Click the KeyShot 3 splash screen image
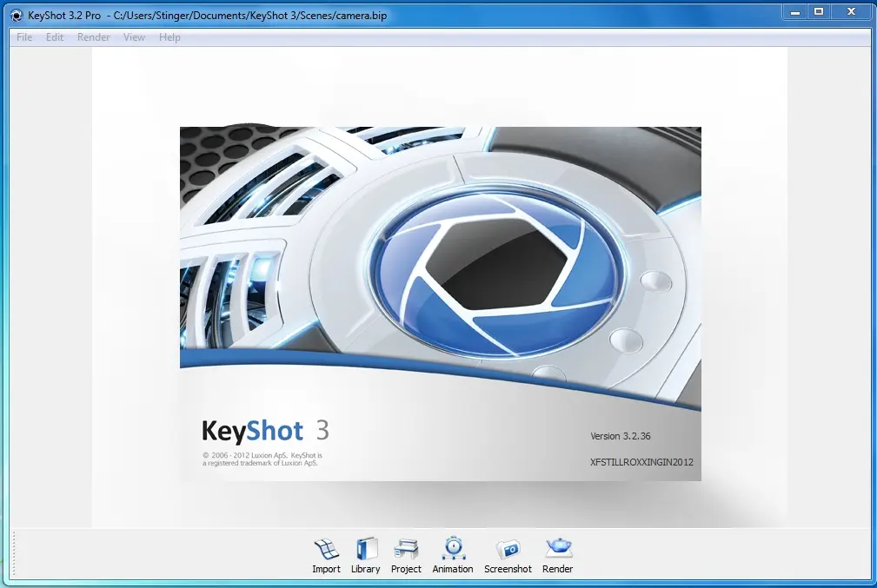877x588 pixels. [440, 303]
